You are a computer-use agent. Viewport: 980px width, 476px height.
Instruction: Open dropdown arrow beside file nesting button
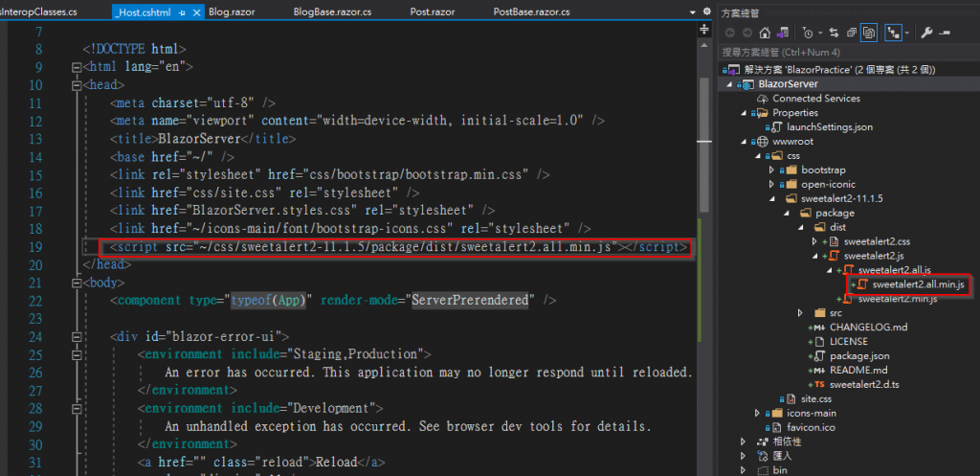pyautogui.click(x=907, y=34)
